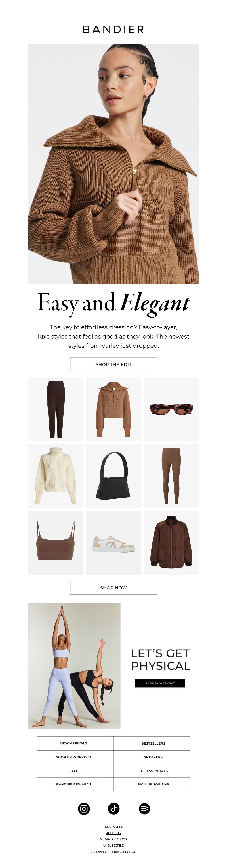Screen dimensions: 227x868
Task: Open BESTSELLERS in footer menu
Action: tap(153, 743)
